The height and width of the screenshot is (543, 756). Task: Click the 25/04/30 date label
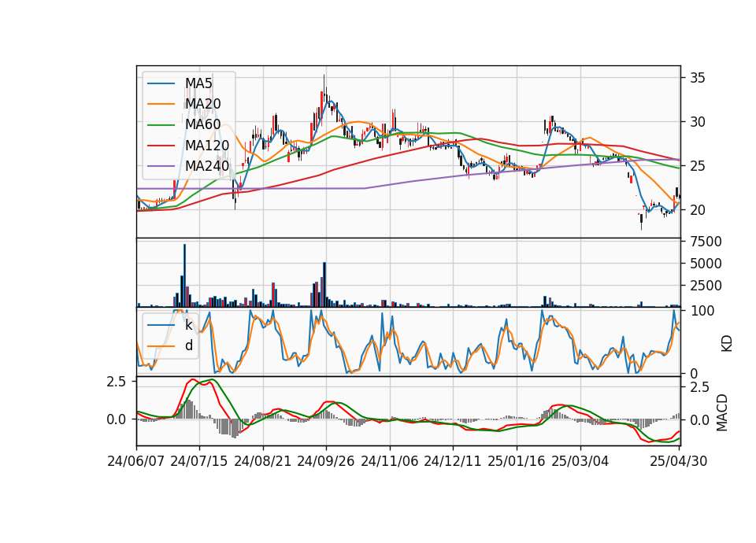coord(679,461)
